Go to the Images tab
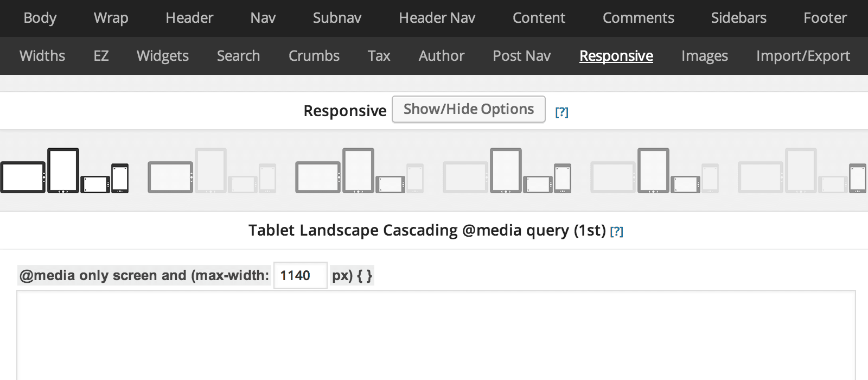 pyautogui.click(x=705, y=55)
